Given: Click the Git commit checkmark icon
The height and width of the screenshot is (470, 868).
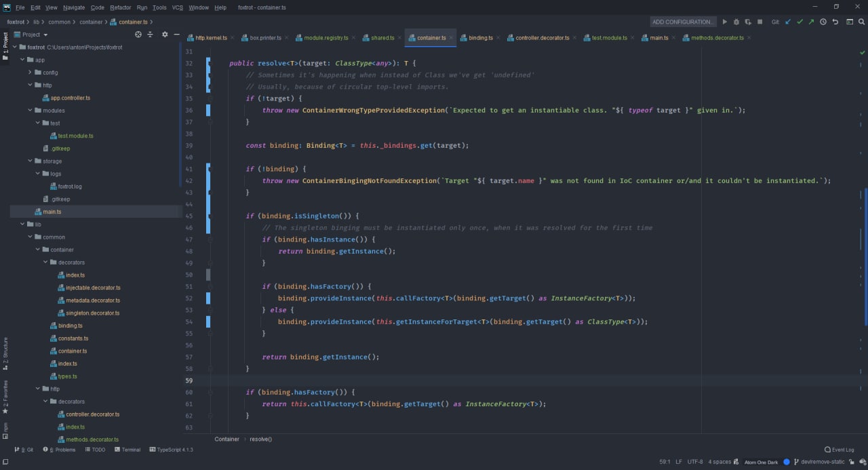Looking at the screenshot, I should click(x=800, y=22).
